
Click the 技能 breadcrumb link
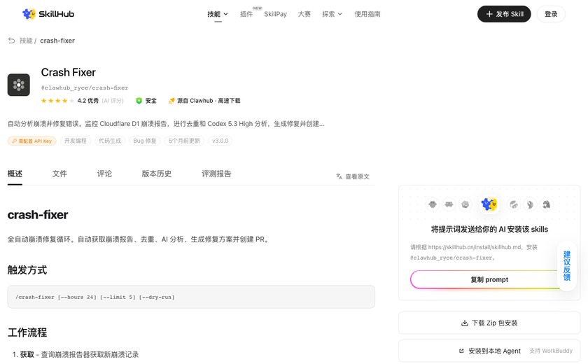coord(26,41)
